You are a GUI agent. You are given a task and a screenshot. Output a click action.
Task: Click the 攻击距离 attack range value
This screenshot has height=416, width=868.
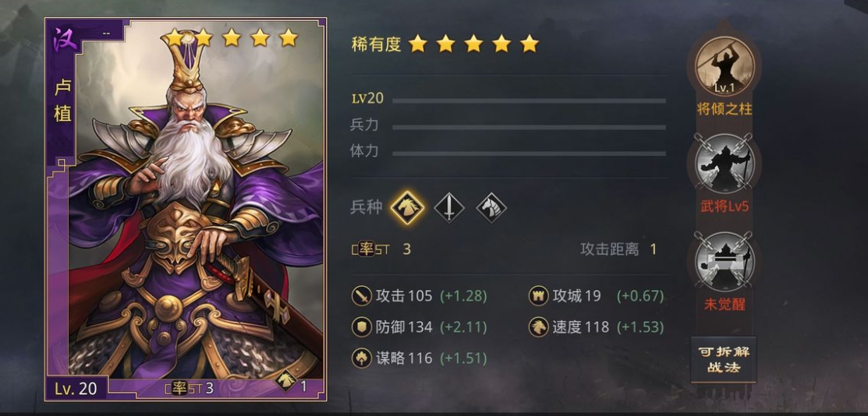tap(654, 249)
